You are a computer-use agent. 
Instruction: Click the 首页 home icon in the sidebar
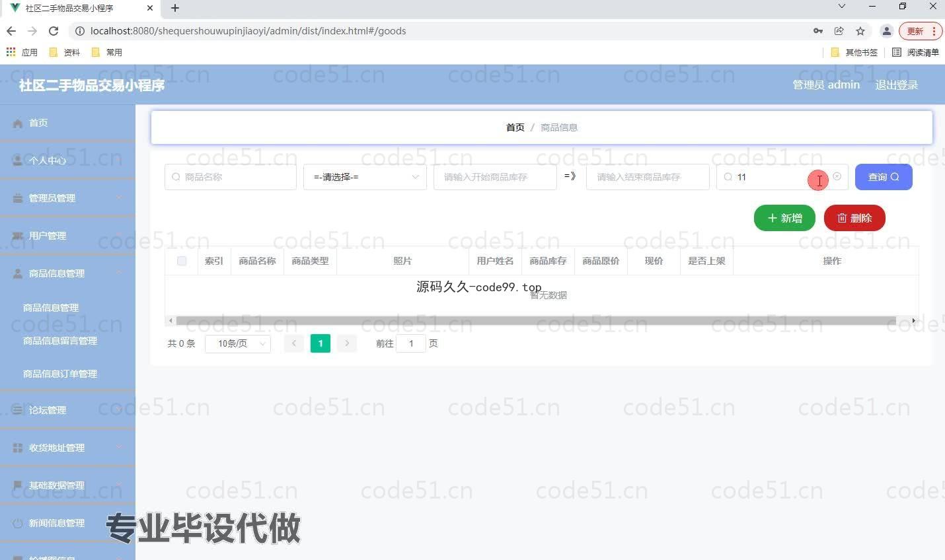click(18, 123)
